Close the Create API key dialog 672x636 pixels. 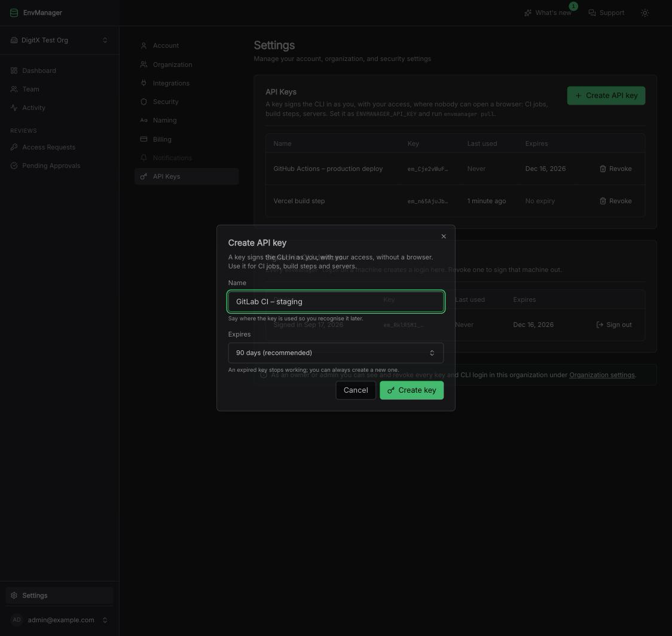tap(444, 236)
